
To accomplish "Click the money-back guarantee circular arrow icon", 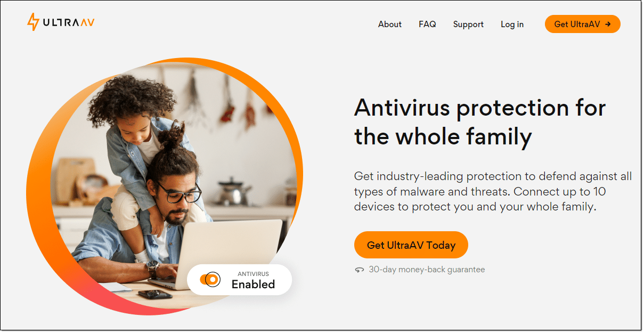I will tap(360, 270).
